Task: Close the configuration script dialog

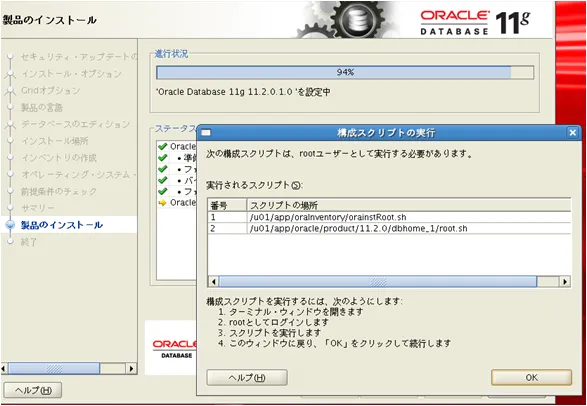Action: (x=572, y=133)
